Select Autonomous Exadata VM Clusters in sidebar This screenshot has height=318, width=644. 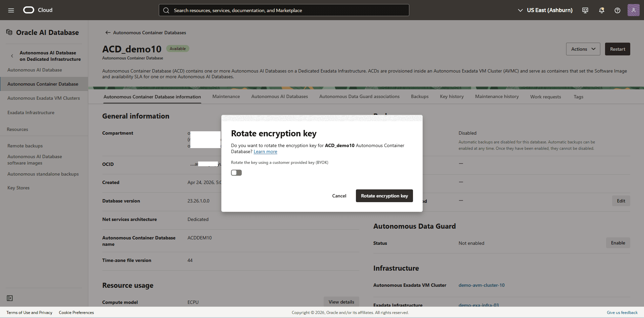point(44,98)
